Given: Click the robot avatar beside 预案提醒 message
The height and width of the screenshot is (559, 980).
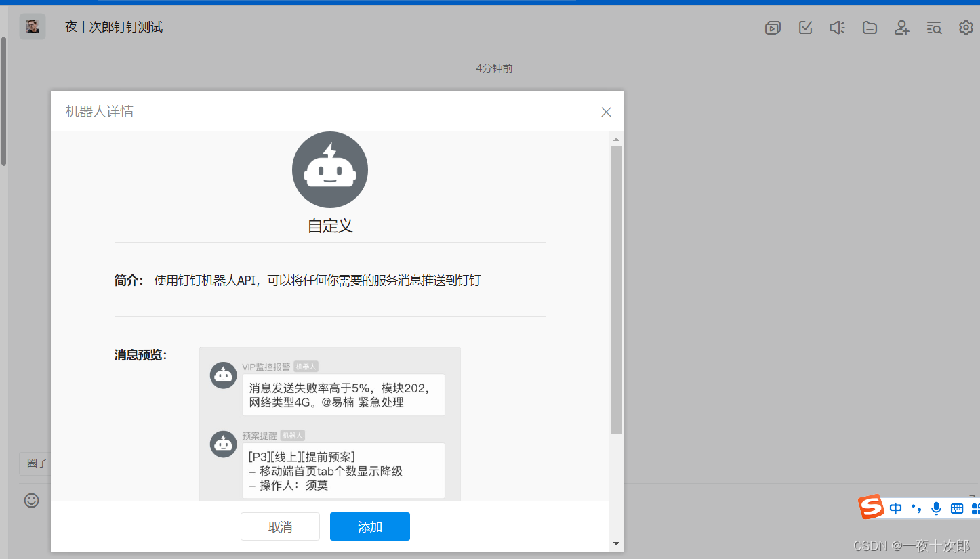Looking at the screenshot, I should 223,444.
